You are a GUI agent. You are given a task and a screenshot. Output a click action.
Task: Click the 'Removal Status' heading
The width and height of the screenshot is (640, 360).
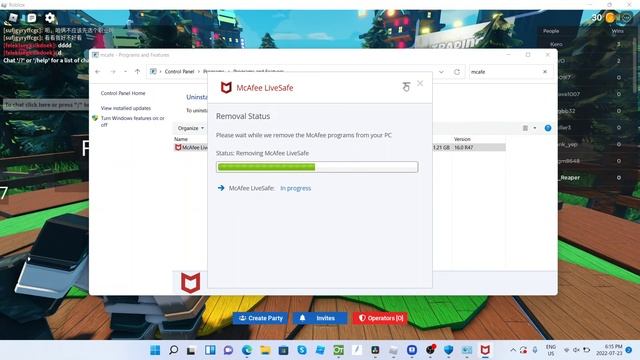click(243, 116)
